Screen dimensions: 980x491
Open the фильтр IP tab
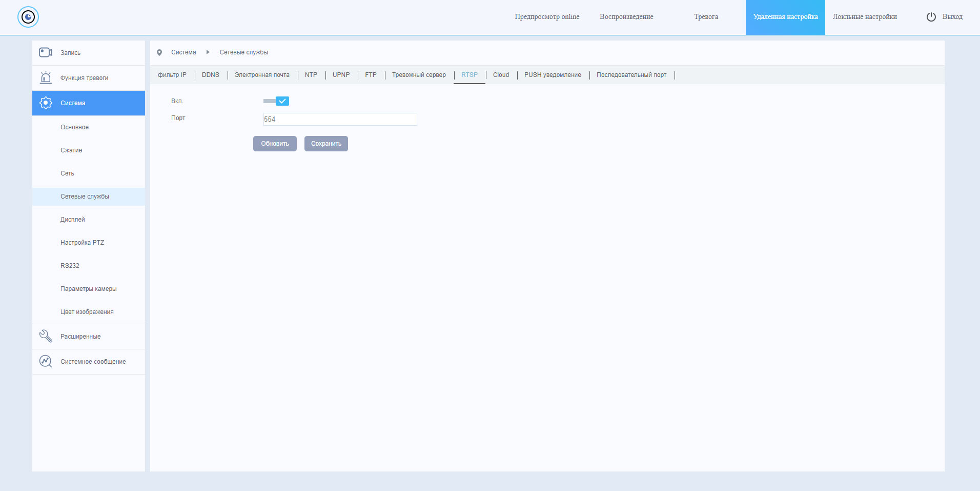pyautogui.click(x=172, y=75)
